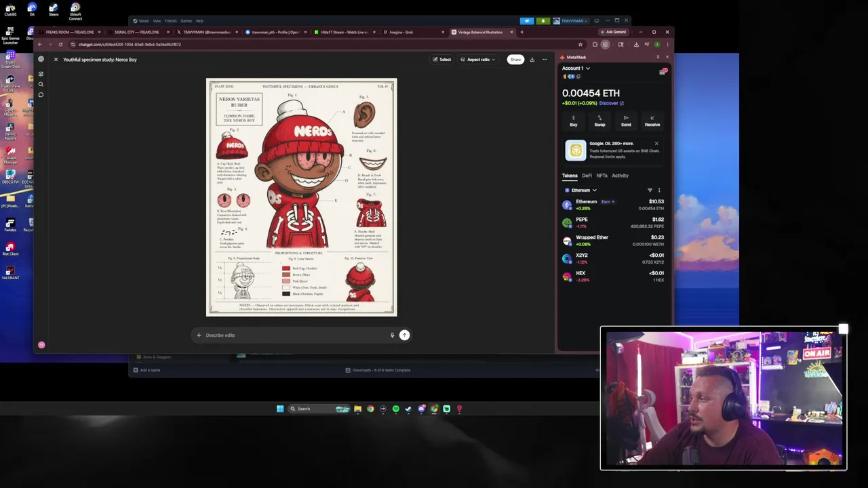Activate the microphone dictation icon
Image resolution: width=868 pixels, height=488 pixels.
pos(392,335)
